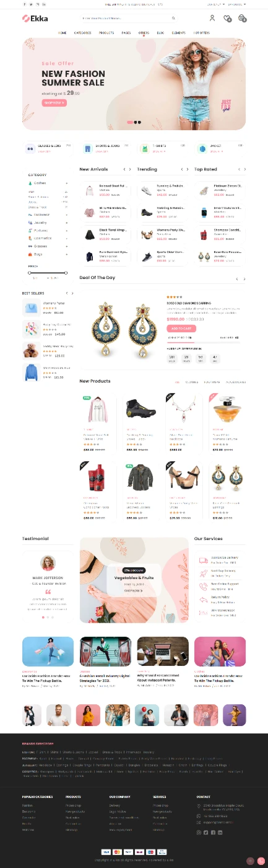This screenshot has width=268, height=868.
Task: Expand the Clothes category
Action: pos(67,184)
